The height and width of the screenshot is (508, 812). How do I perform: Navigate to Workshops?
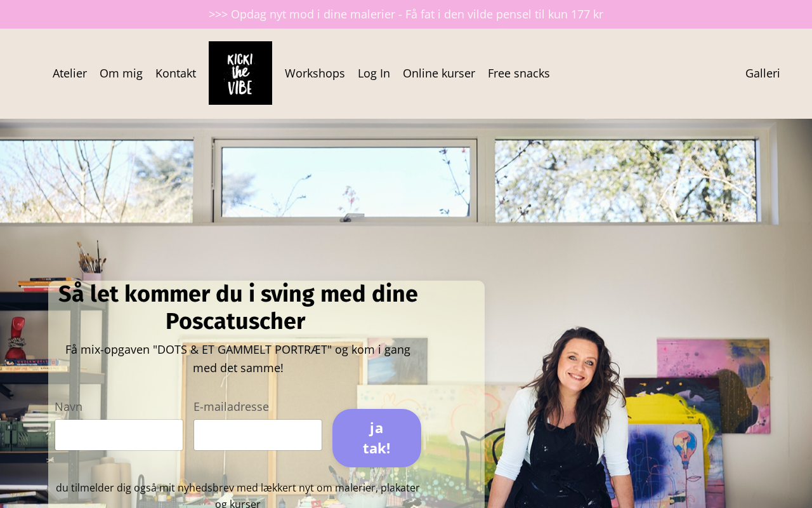click(315, 73)
